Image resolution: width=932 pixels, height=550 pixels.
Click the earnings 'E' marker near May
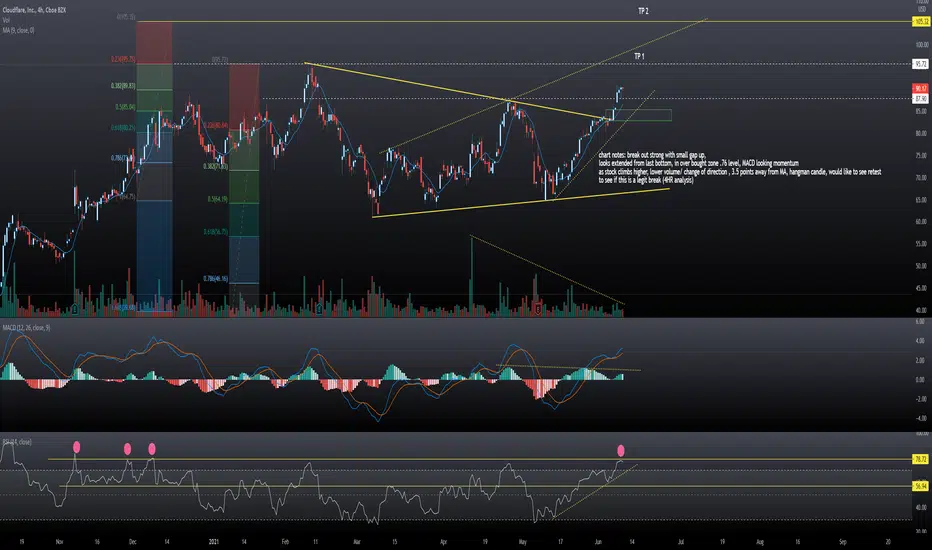(x=538, y=309)
